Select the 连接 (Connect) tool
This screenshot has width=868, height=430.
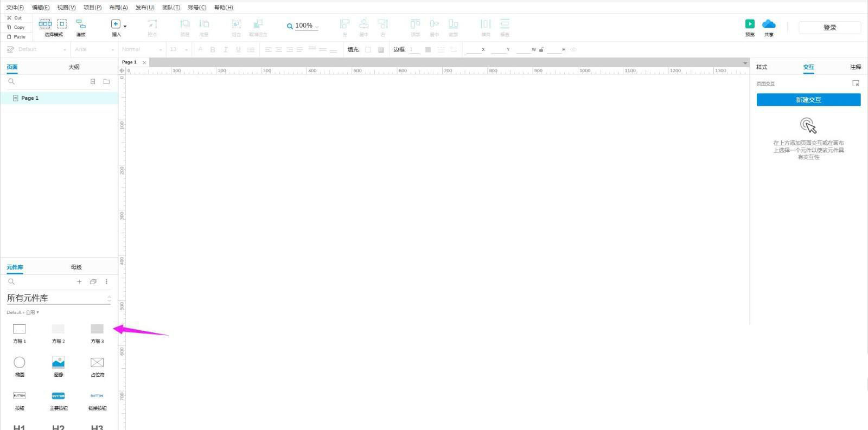click(x=81, y=24)
